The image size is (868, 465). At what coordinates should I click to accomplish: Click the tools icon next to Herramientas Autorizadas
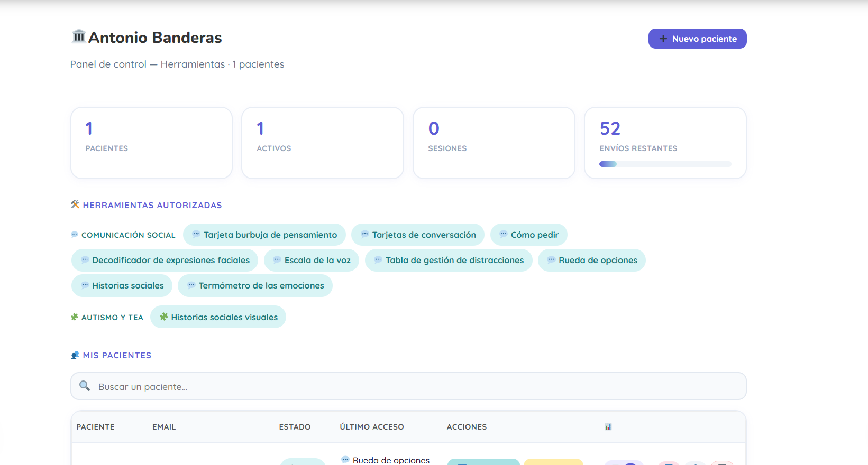(x=75, y=204)
